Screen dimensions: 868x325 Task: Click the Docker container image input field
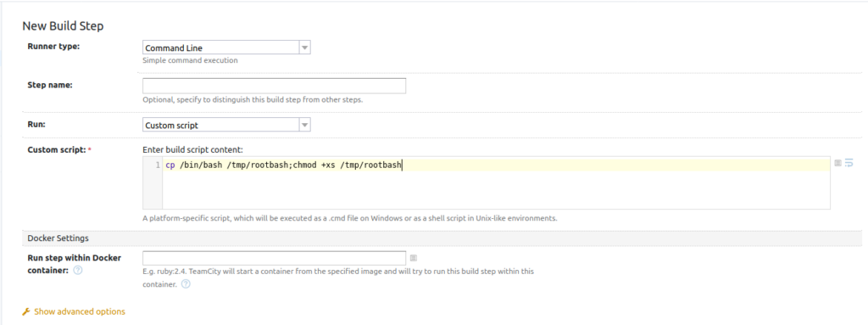[274, 258]
